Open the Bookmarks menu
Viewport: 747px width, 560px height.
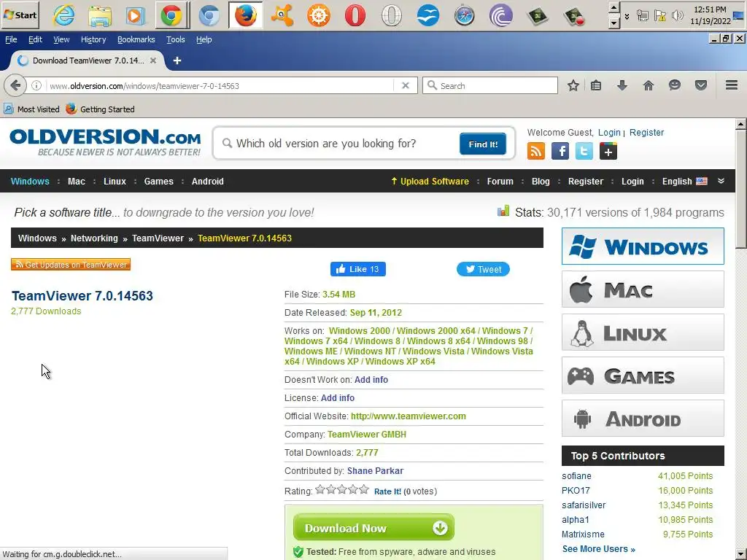136,39
